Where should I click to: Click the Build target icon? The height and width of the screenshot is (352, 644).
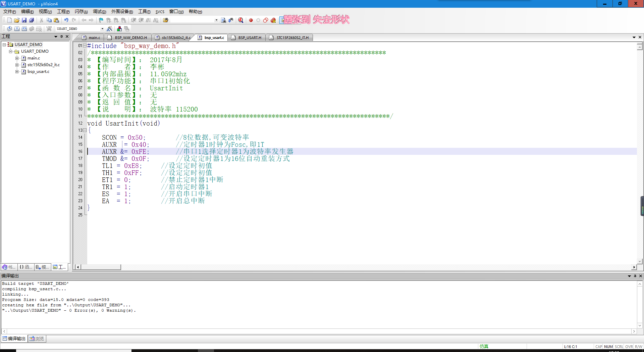pos(17,29)
